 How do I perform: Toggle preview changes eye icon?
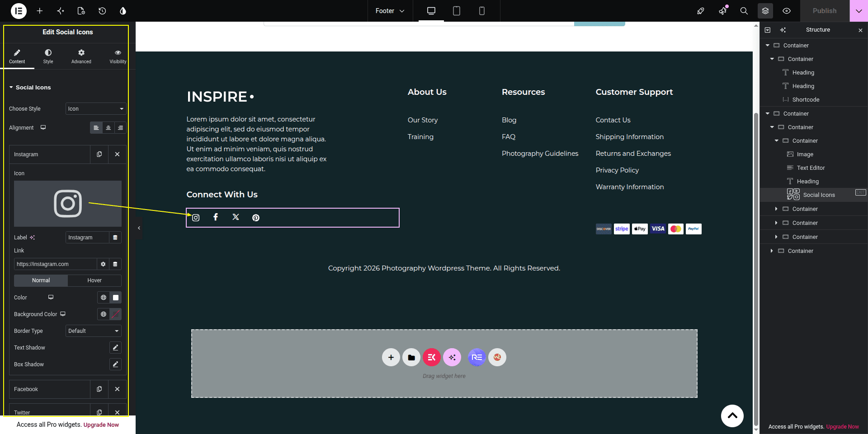point(787,11)
